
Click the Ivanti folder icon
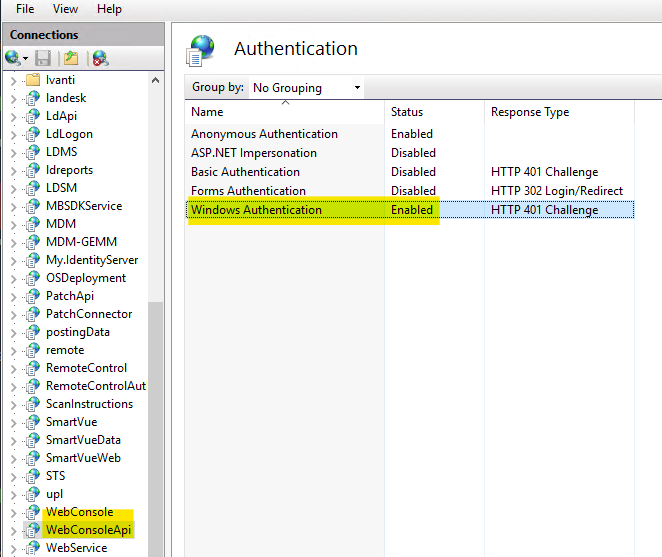(x=33, y=79)
